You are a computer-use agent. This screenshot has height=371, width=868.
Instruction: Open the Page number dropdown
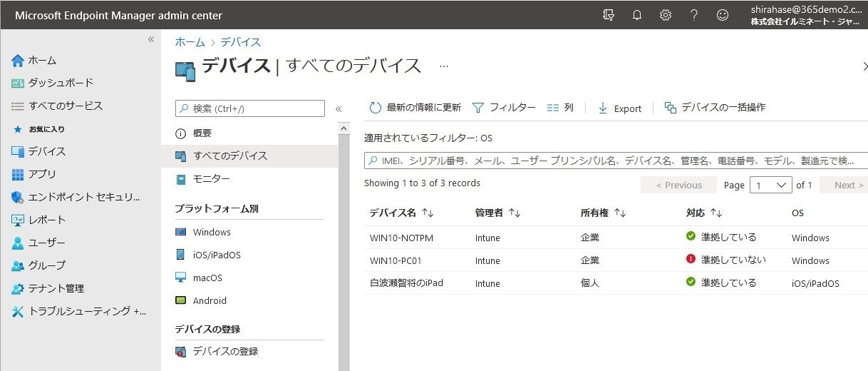[771, 185]
